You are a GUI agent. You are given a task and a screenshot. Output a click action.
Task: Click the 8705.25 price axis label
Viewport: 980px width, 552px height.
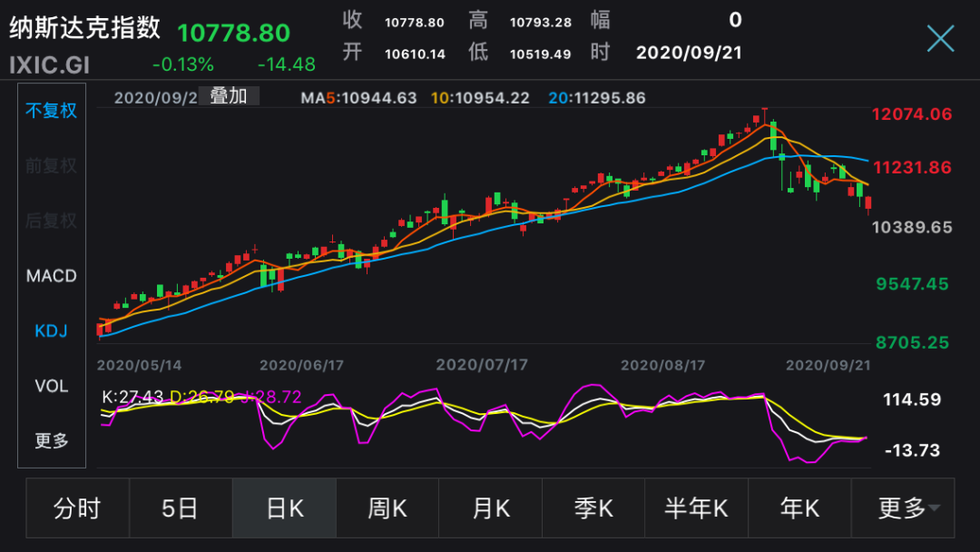(x=913, y=342)
